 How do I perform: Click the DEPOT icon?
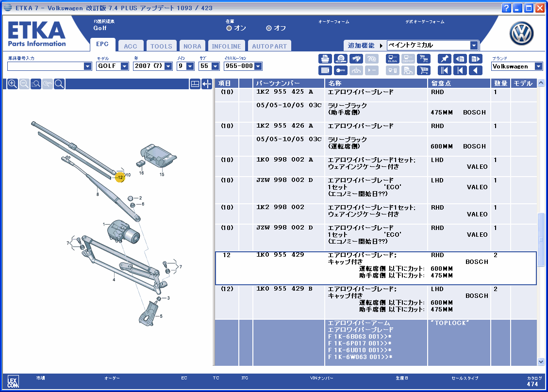(x=408, y=59)
